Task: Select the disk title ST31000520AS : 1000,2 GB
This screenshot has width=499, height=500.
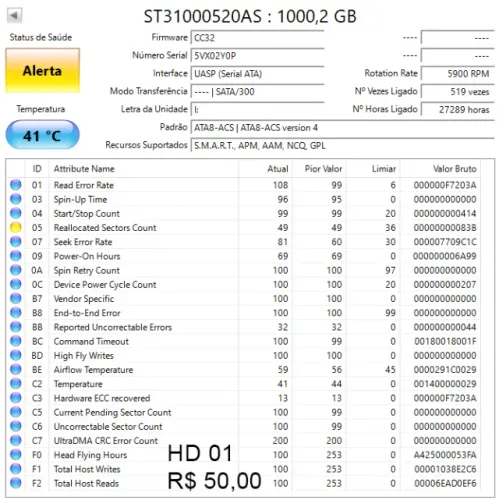Action: point(250,16)
